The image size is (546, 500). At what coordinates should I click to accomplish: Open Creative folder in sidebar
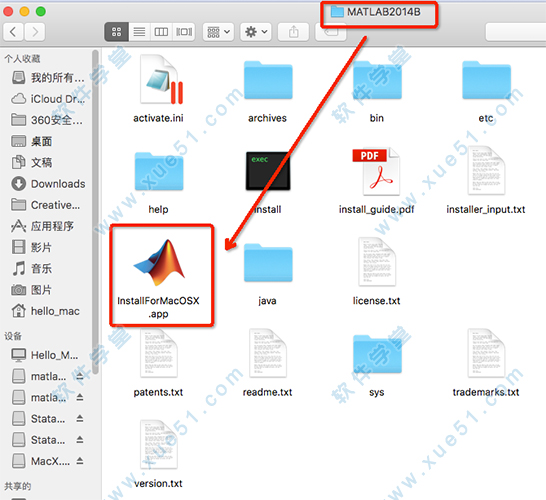pos(46,205)
